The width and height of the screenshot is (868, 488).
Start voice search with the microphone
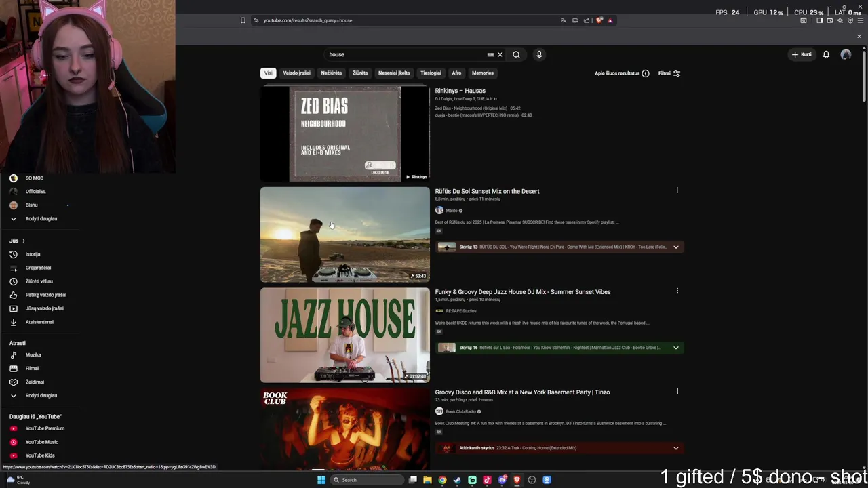pyautogui.click(x=539, y=54)
